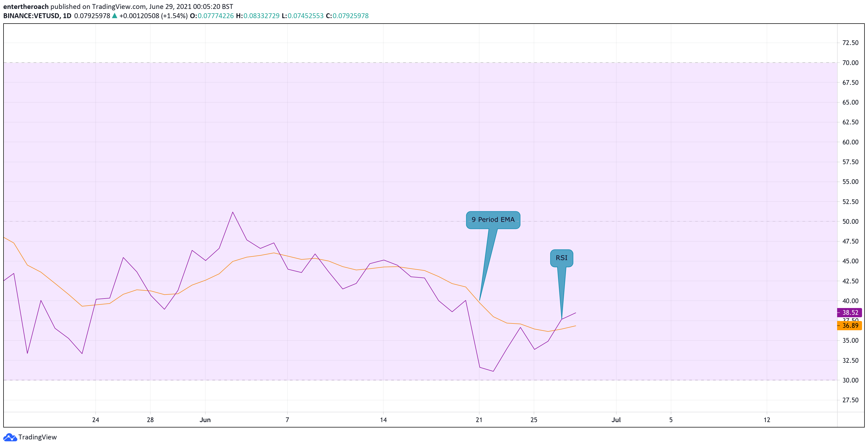Click the high price 0.08332729
The image size is (868, 447).
click(x=261, y=16)
